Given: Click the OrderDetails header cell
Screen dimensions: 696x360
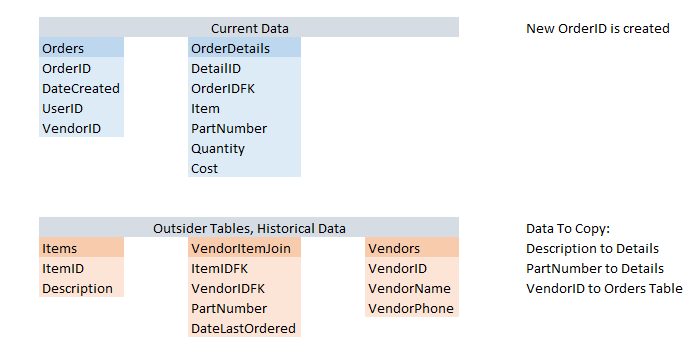Looking at the screenshot, I should click(x=244, y=47).
